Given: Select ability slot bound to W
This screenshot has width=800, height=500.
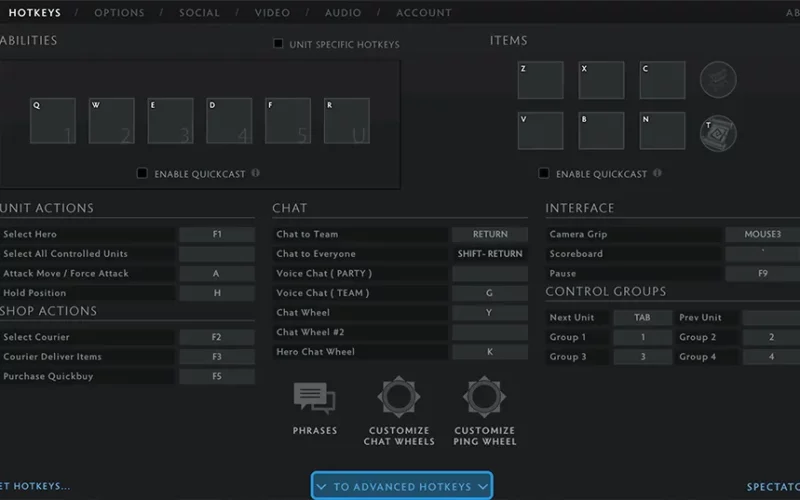Looking at the screenshot, I should pos(112,121).
